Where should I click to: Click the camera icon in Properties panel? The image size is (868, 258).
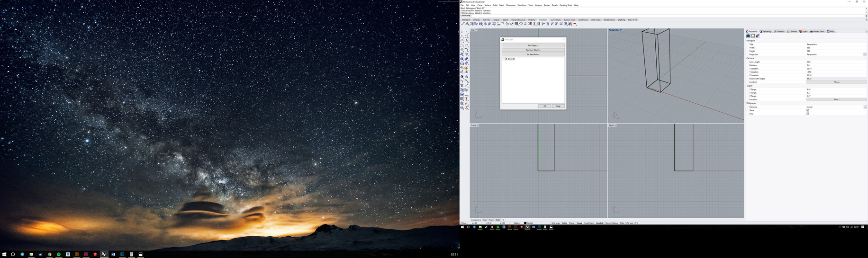748,36
